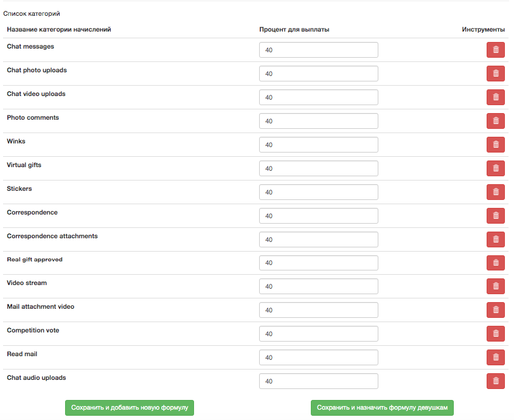Screen dimensions: 514x420
Task: Delete the Mail attachment video category
Action: click(495, 310)
